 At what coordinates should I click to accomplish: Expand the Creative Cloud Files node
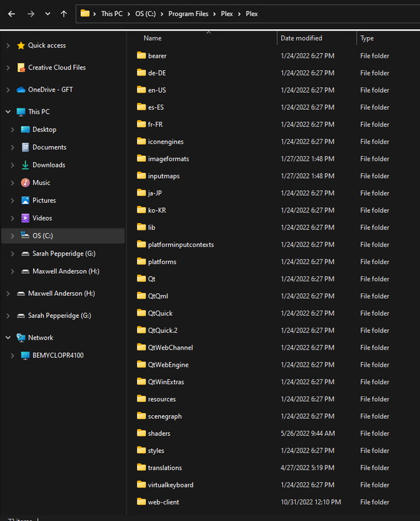8,68
